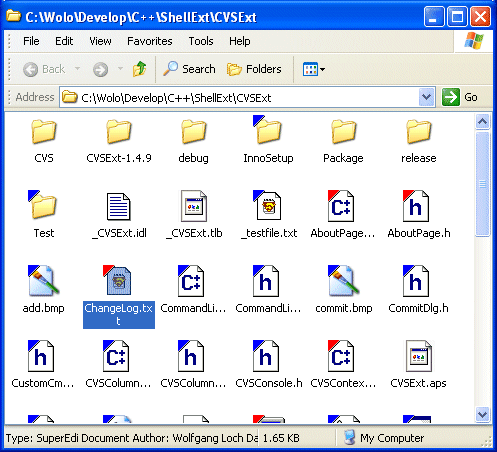Select the AboutPage.h header icon

pos(416,206)
